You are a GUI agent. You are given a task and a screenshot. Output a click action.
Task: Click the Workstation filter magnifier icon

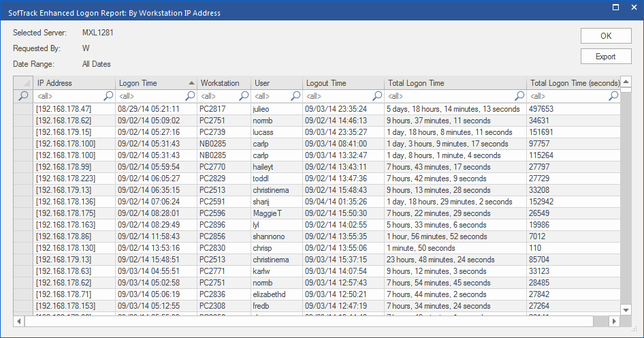pyautogui.click(x=244, y=96)
